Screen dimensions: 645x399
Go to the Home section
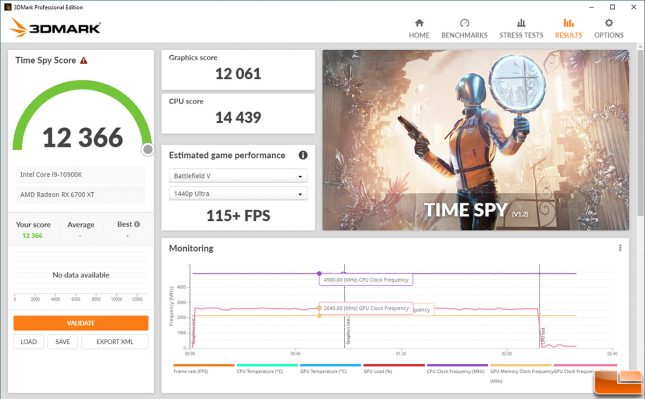(x=419, y=28)
